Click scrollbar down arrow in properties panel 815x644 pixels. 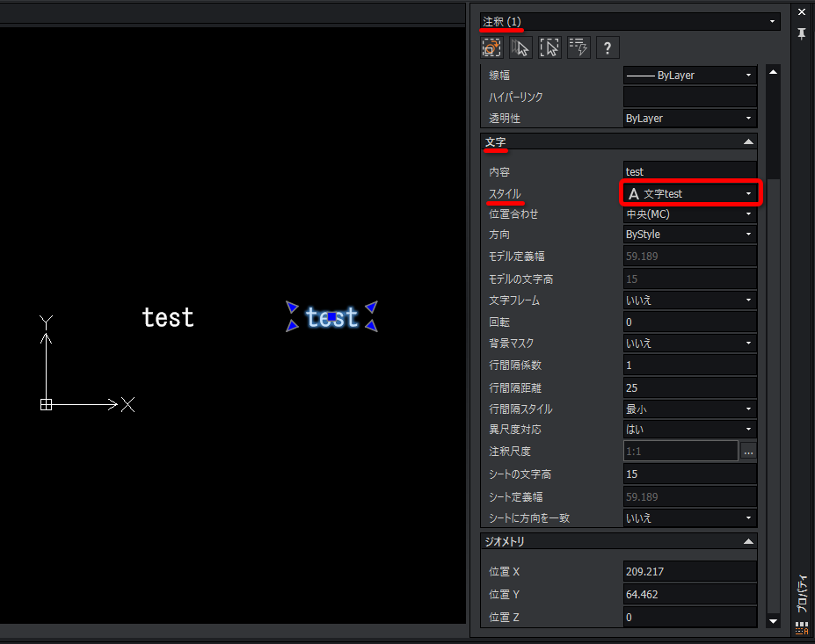pyautogui.click(x=774, y=621)
